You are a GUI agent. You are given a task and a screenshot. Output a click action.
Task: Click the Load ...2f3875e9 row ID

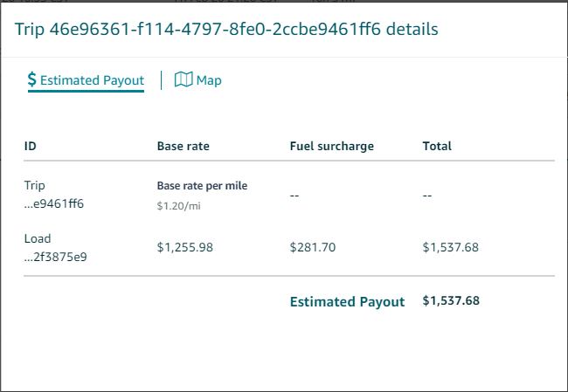tap(55, 248)
